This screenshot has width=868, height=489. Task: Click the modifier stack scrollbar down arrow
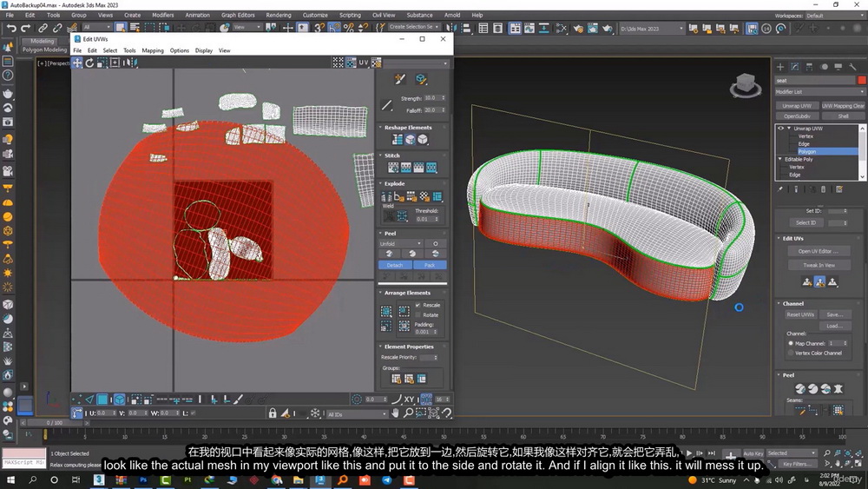(x=862, y=176)
